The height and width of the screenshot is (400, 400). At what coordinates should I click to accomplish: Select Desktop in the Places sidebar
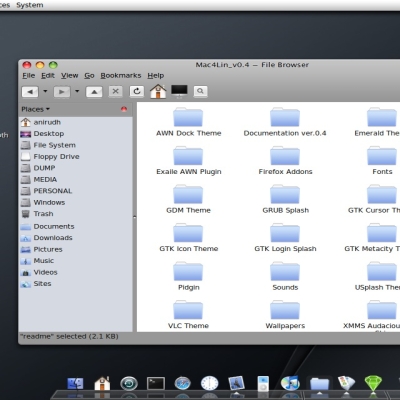coord(76,134)
